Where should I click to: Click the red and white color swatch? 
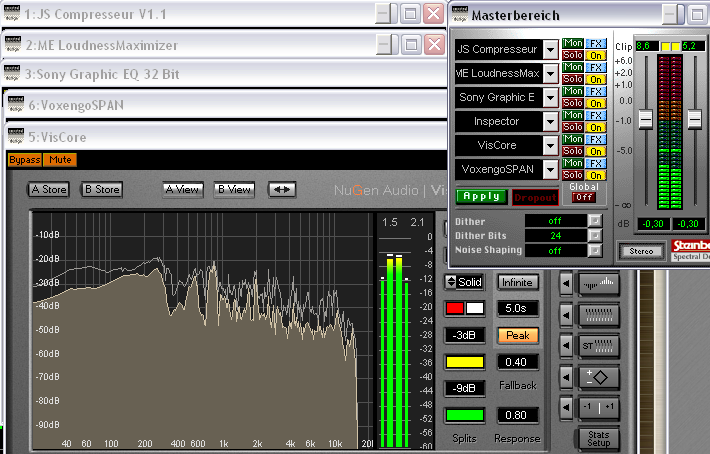coord(465,309)
